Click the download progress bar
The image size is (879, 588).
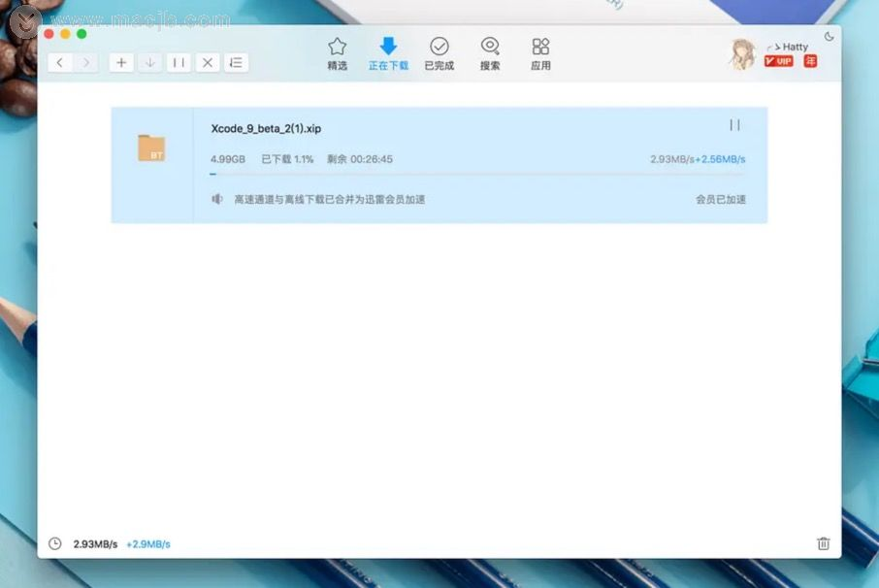[477, 175]
